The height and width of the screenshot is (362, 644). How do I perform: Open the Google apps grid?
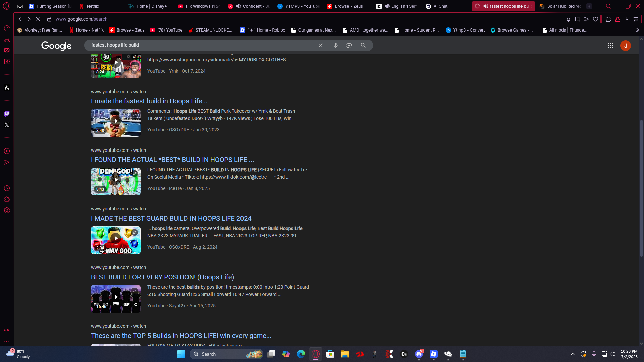pos(611,46)
